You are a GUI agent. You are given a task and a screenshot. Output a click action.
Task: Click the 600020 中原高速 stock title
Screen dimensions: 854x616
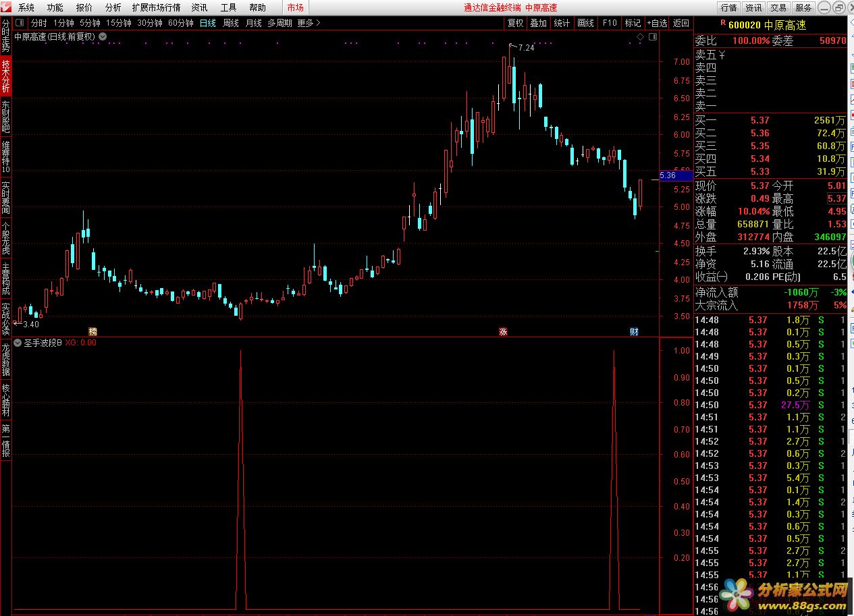coord(767,25)
